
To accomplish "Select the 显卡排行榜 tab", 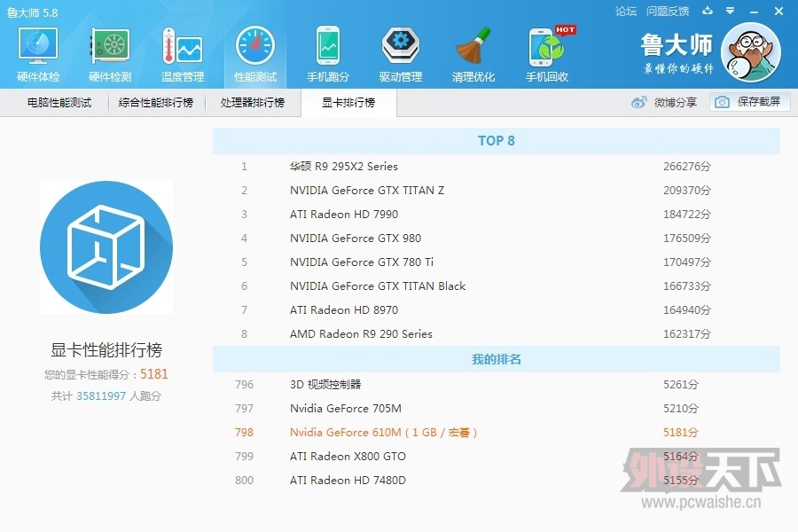I will (348, 103).
